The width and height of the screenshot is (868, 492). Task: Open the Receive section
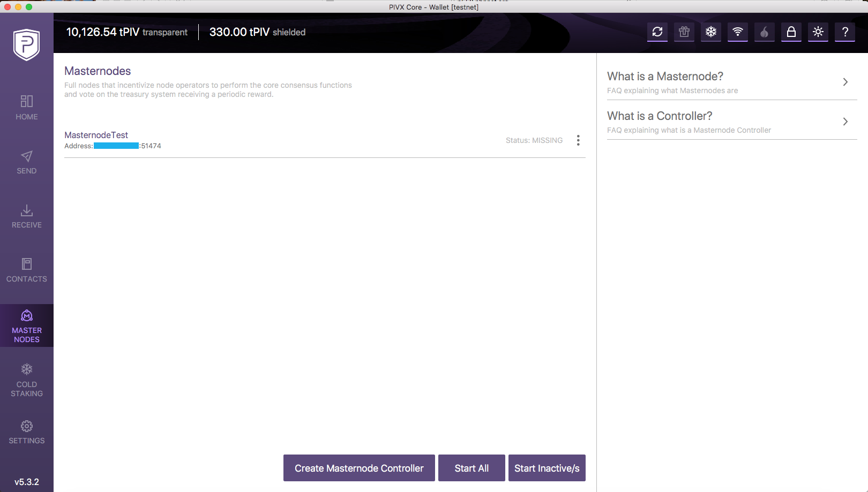point(27,216)
